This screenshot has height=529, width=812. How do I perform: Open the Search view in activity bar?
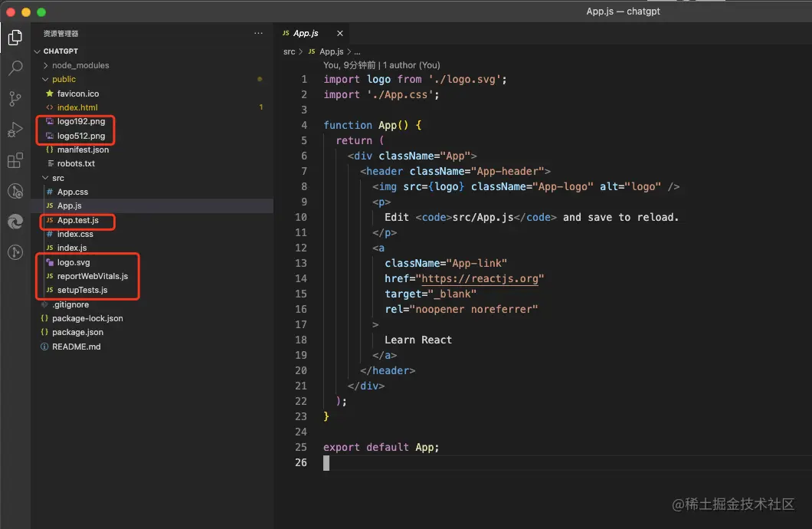tap(15, 67)
